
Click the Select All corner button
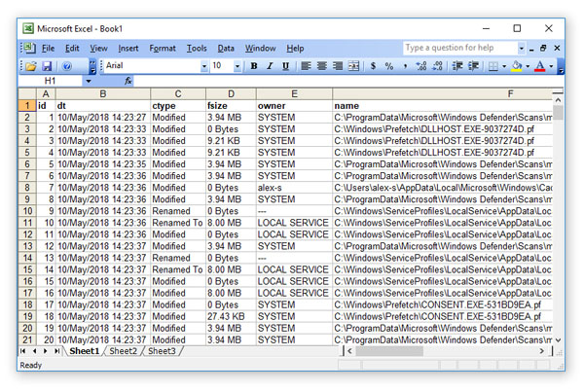click(x=27, y=93)
